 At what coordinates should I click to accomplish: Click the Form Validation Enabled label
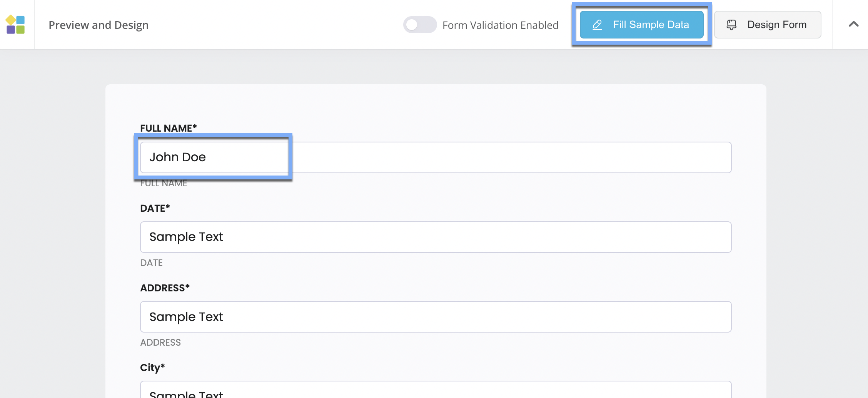pos(501,25)
